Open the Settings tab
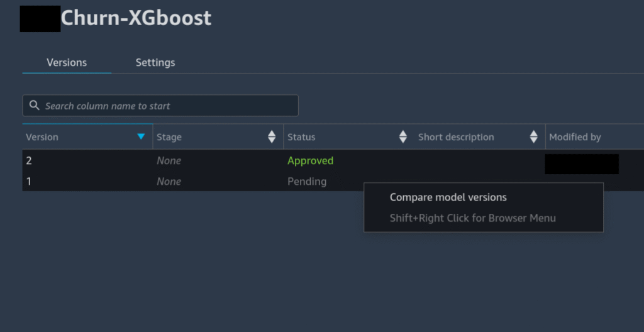This screenshot has height=332, width=644. coord(155,62)
